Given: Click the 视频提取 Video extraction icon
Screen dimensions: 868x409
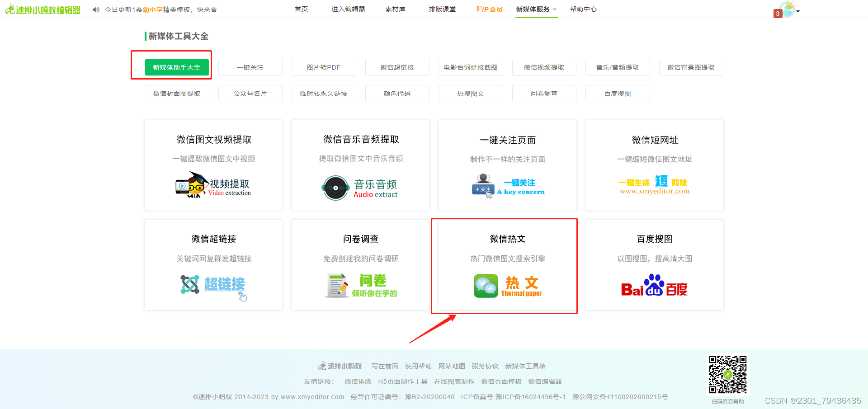Looking at the screenshot, I should coord(213,185).
